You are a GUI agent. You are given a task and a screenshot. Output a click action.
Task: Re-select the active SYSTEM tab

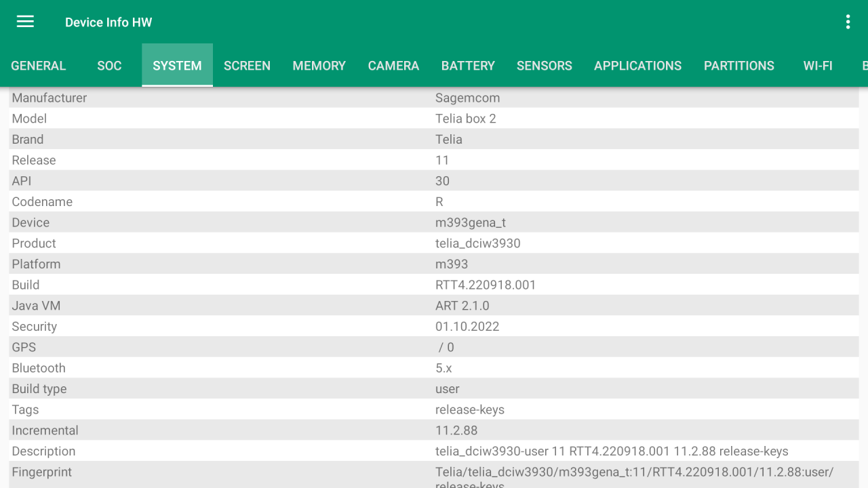177,65
